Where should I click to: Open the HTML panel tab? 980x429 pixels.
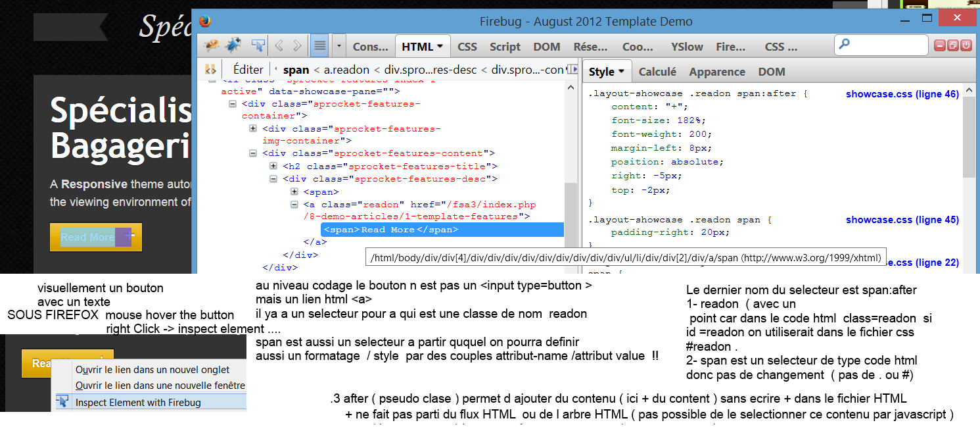pos(423,47)
